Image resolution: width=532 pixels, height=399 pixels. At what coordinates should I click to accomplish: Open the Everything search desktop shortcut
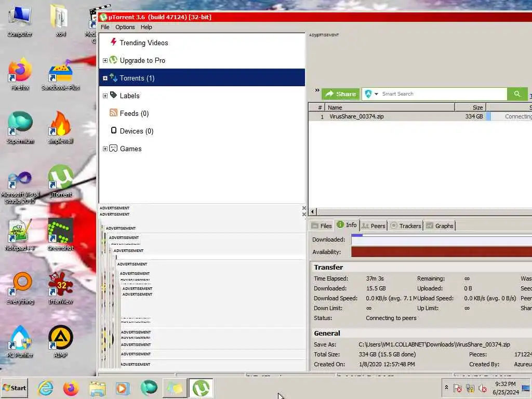pyautogui.click(x=20, y=288)
